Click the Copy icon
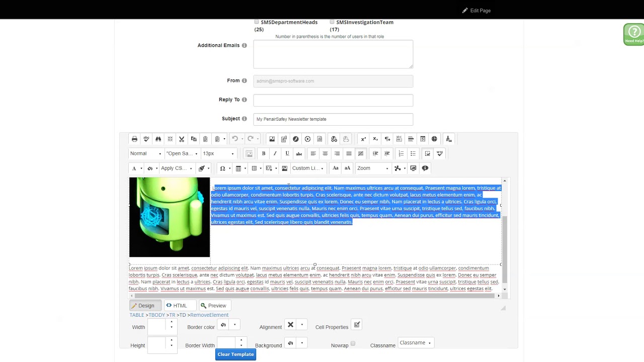This screenshot has height=362, width=644. pyautogui.click(x=194, y=139)
